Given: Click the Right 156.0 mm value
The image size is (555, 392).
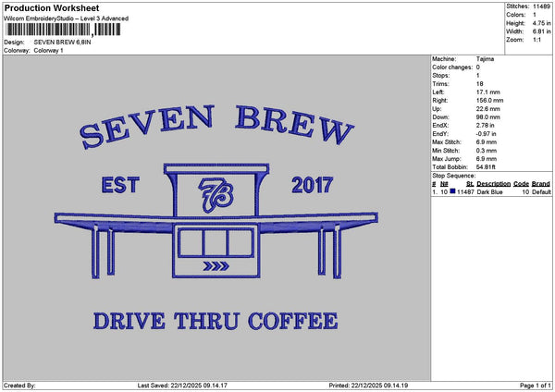Looking at the screenshot, I should [489, 101].
